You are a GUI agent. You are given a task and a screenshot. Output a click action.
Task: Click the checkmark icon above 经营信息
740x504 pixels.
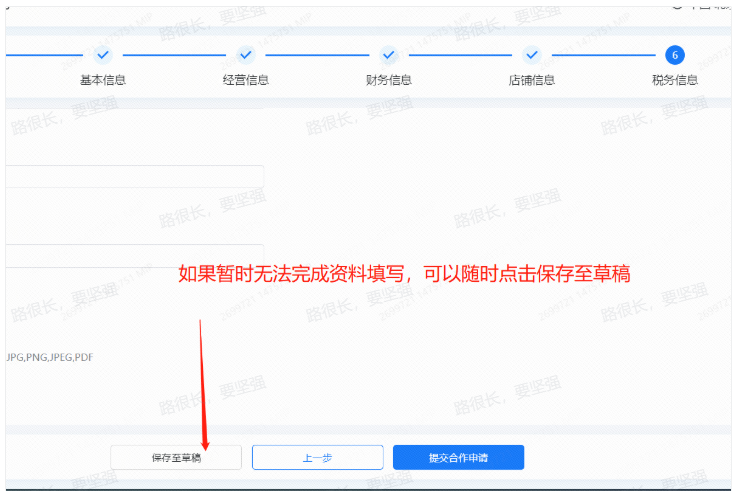[x=246, y=55]
